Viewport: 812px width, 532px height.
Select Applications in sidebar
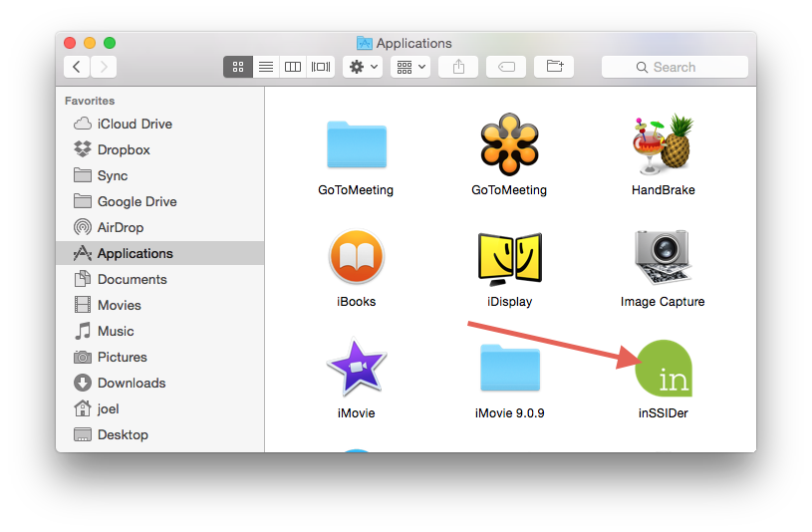point(160,253)
